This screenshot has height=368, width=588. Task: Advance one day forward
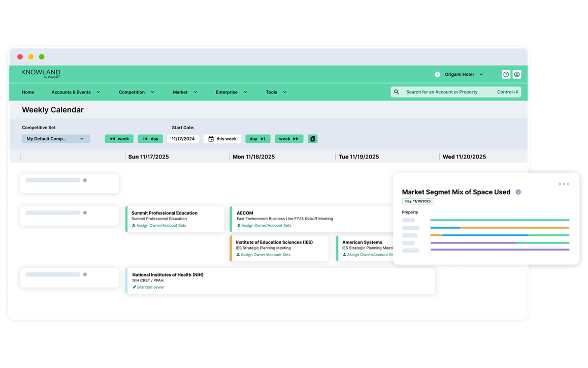[257, 139]
